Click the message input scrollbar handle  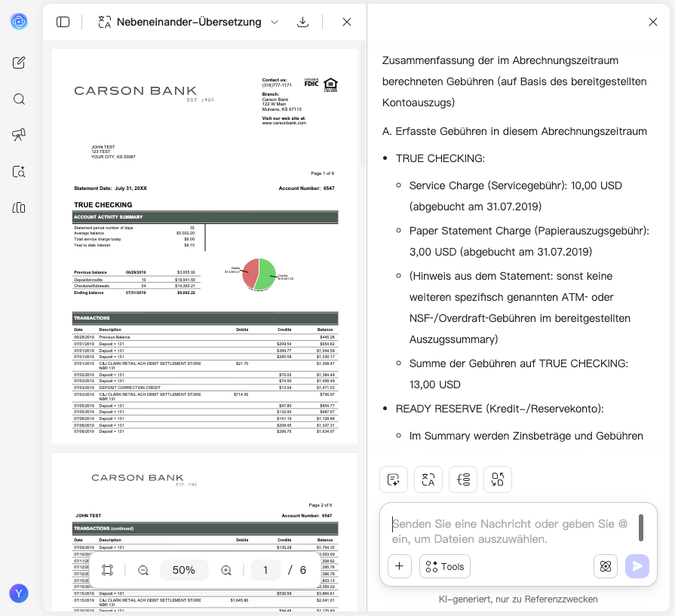tap(640, 527)
